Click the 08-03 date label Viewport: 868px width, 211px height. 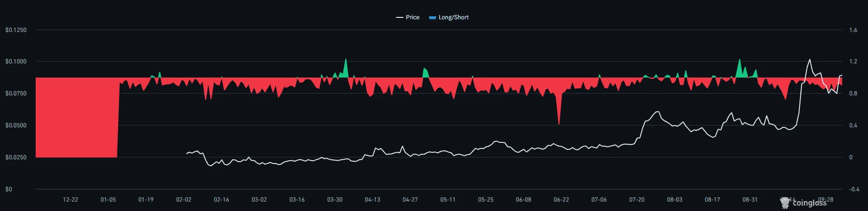(x=675, y=200)
